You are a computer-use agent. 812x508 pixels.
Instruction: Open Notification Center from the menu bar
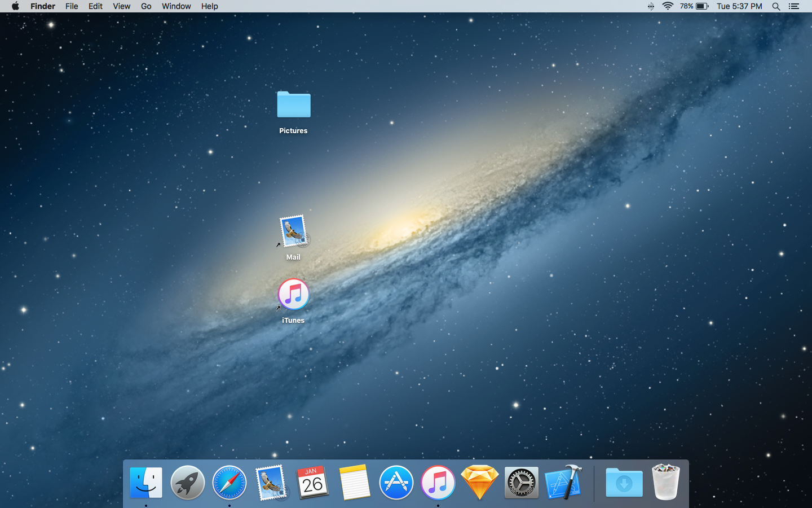click(793, 6)
